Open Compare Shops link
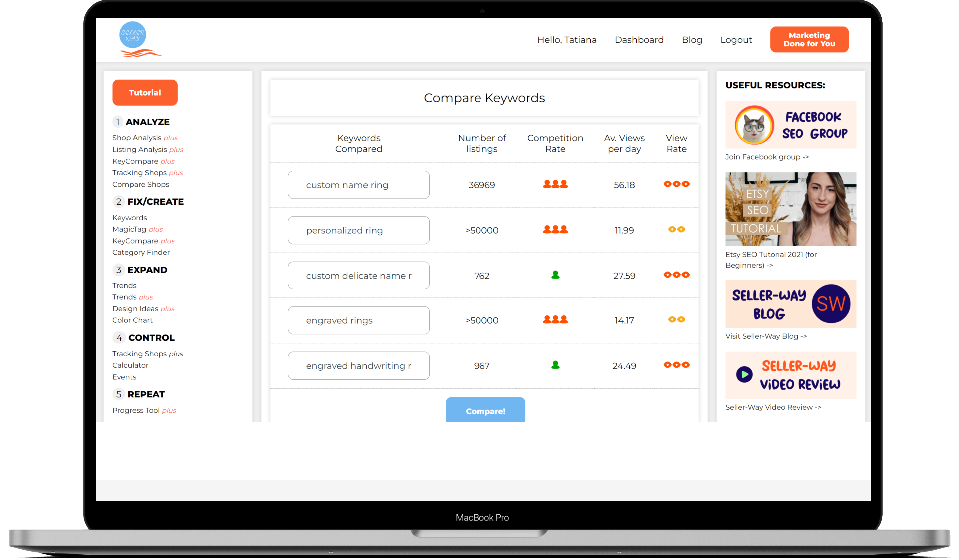 pyautogui.click(x=141, y=184)
